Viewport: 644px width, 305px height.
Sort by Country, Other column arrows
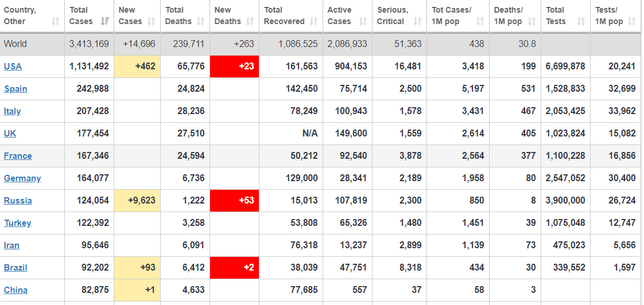click(x=56, y=21)
